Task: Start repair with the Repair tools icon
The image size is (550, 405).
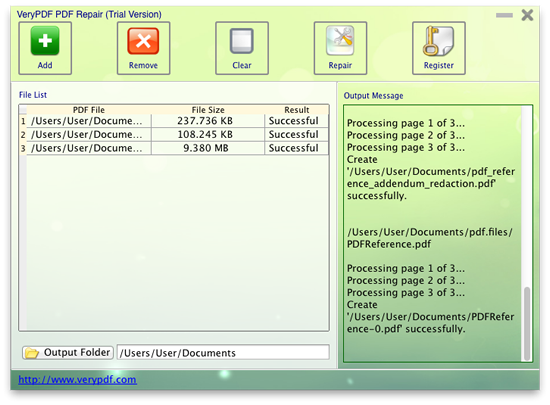Action: 340,40
